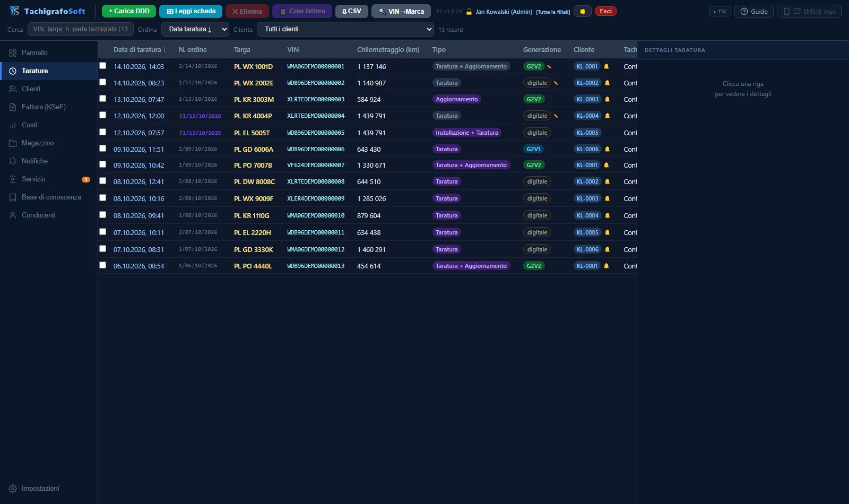Click the pencil icon beside G2V2 in the PL WX 1001D row
Image resolution: width=849 pixels, height=504 pixels.
pyautogui.click(x=549, y=66)
